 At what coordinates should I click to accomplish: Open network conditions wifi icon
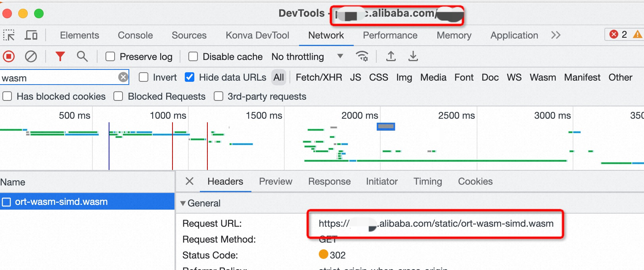[362, 57]
